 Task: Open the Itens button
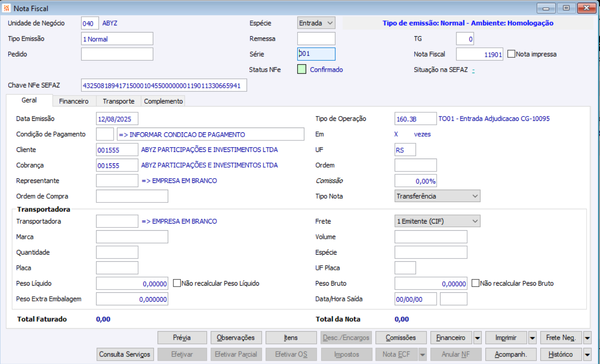291,338
